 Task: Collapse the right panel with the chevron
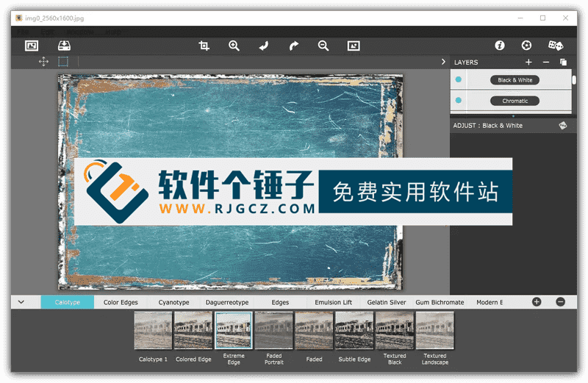443,62
